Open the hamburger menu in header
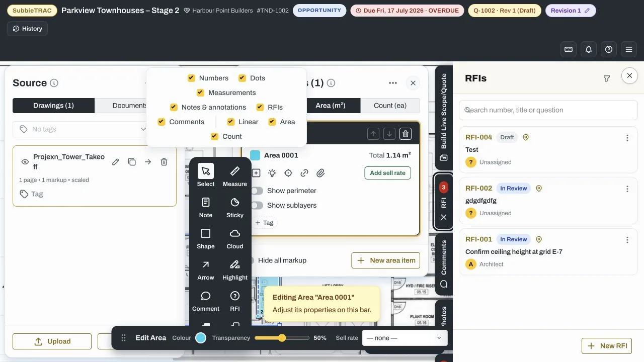The width and height of the screenshot is (644, 362). [x=629, y=49]
